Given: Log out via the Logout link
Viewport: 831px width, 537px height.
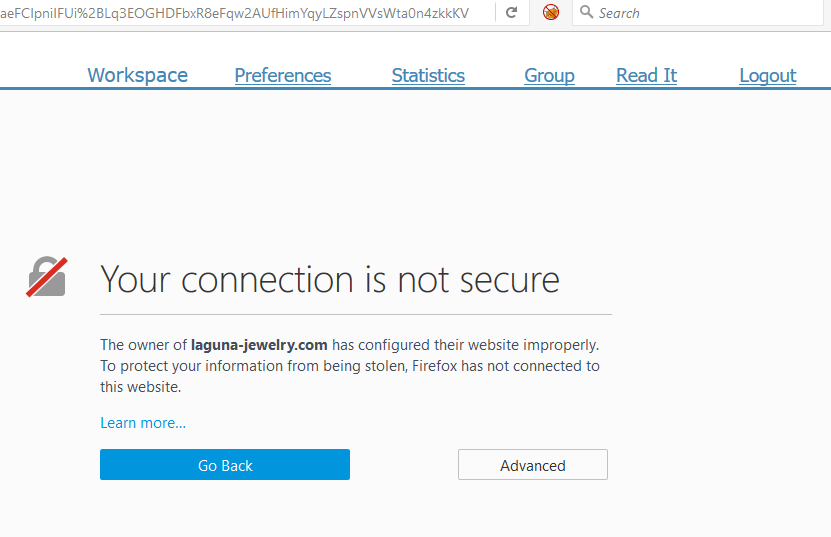Looking at the screenshot, I should (767, 75).
